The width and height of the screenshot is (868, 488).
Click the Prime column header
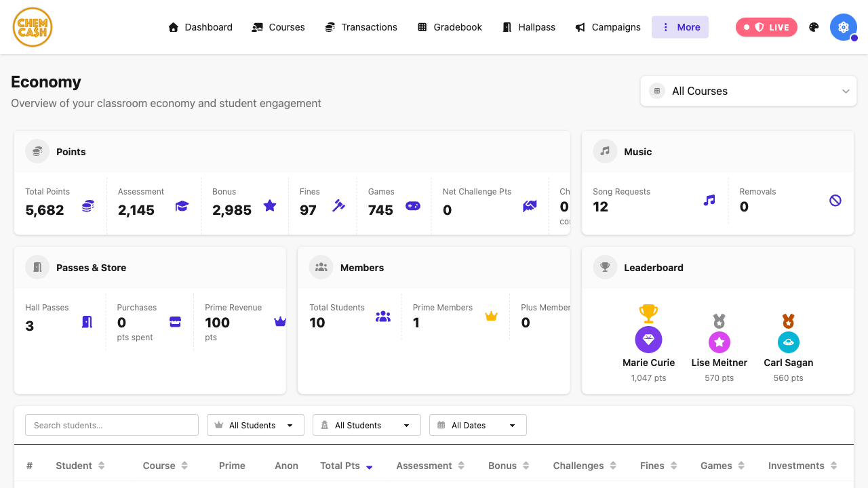[232, 466]
